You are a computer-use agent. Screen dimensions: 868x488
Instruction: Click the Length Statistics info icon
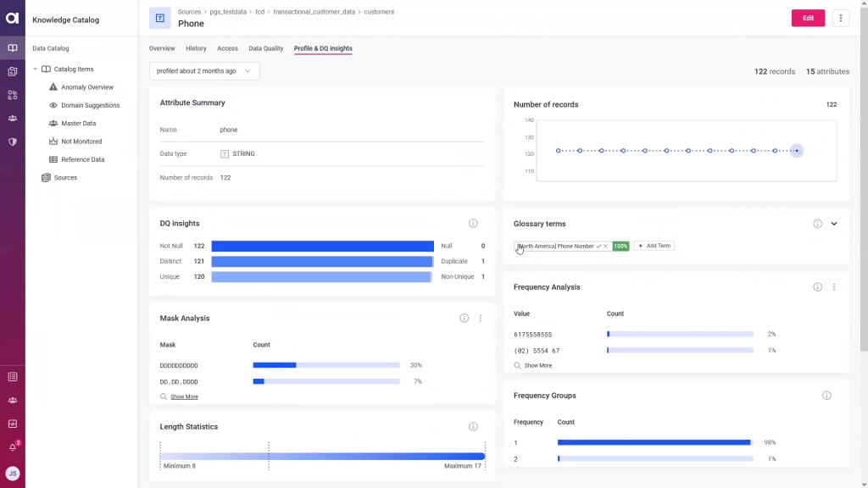pos(473,426)
